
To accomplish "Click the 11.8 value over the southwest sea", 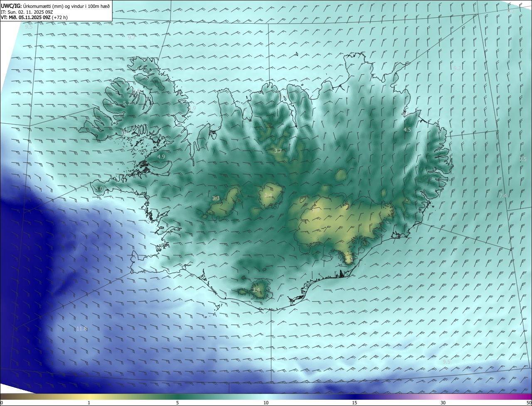I will click(x=81, y=329).
